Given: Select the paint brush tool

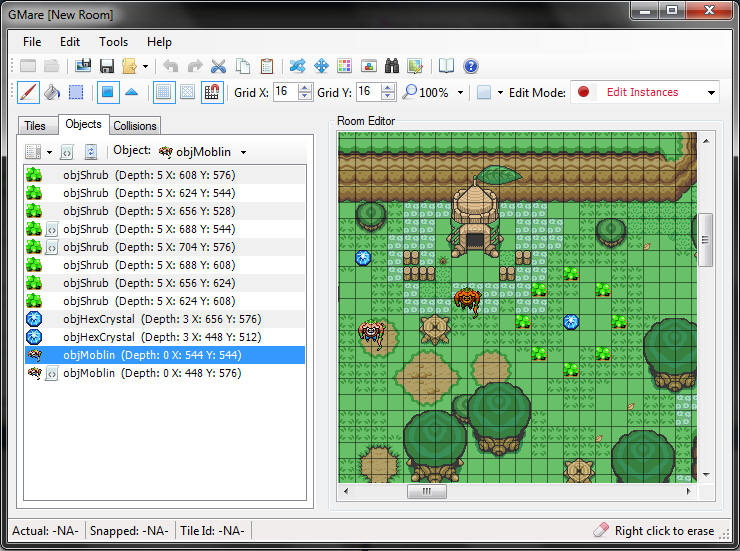Looking at the screenshot, I should (29, 93).
